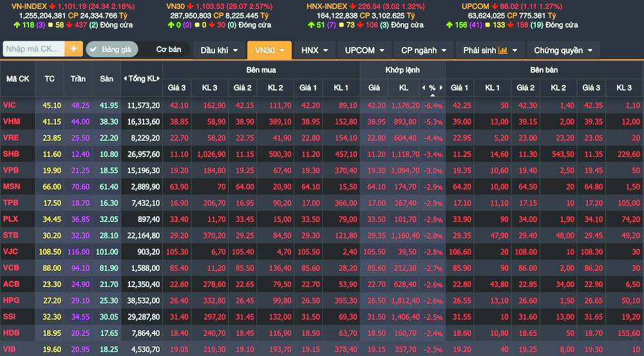Click the orange plus add-symbol button
Screen dimensions: 644x356
point(73,49)
